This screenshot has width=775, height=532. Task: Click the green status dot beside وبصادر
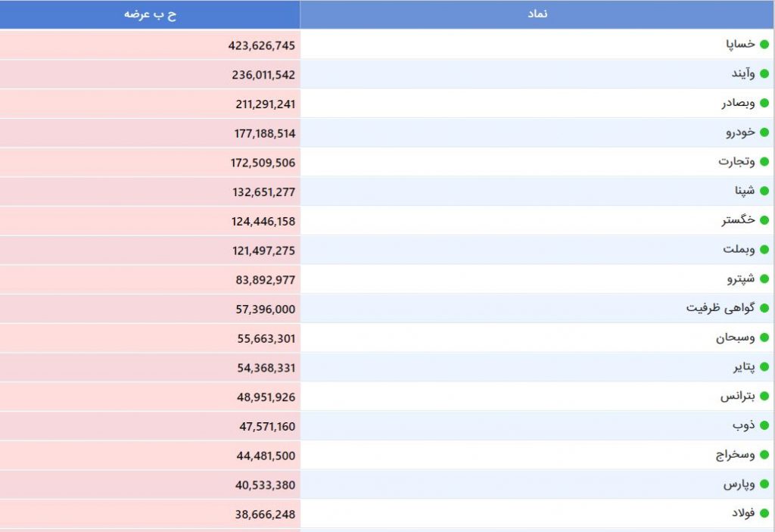click(764, 104)
